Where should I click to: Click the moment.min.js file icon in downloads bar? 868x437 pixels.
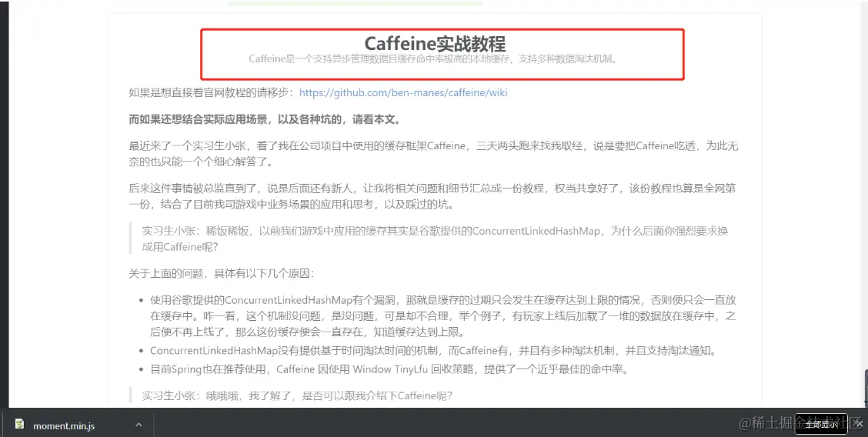20,424
